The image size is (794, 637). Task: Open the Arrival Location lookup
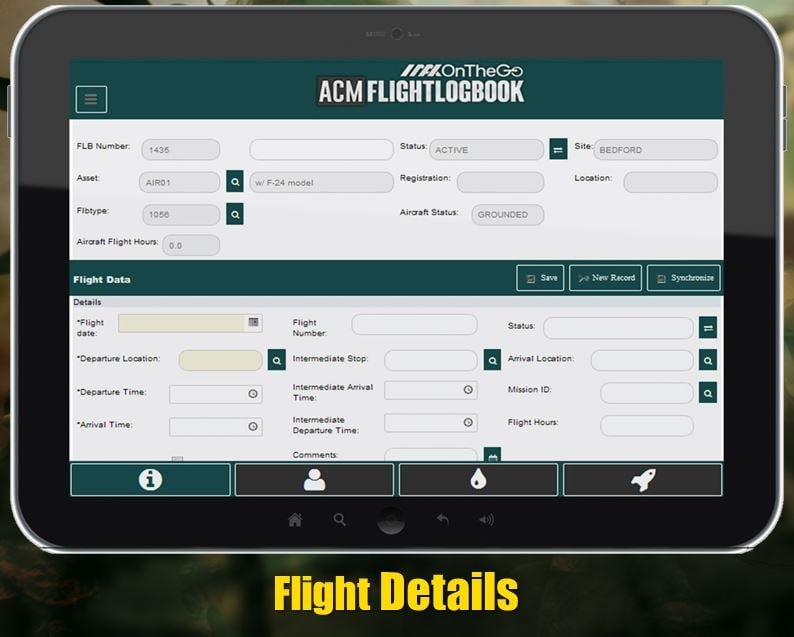pyautogui.click(x=708, y=360)
